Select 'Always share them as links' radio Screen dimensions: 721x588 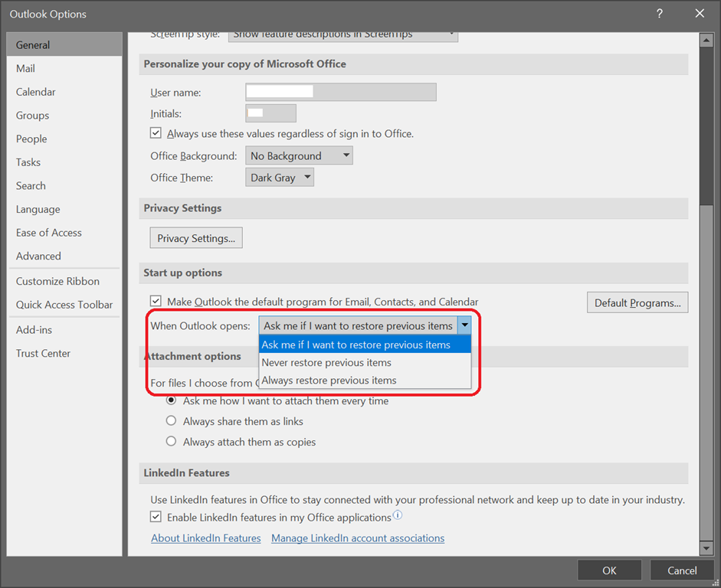[x=172, y=421]
